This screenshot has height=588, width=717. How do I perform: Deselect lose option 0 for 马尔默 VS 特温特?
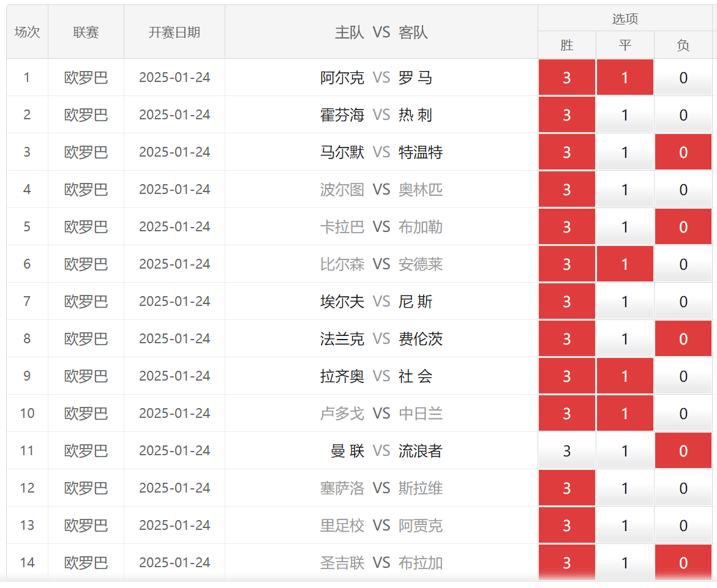683,152
